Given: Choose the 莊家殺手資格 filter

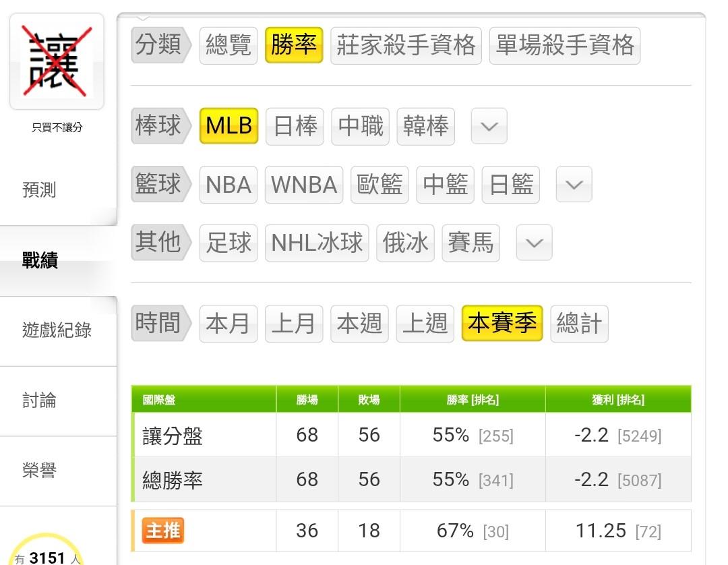Looking at the screenshot, I should (406, 45).
